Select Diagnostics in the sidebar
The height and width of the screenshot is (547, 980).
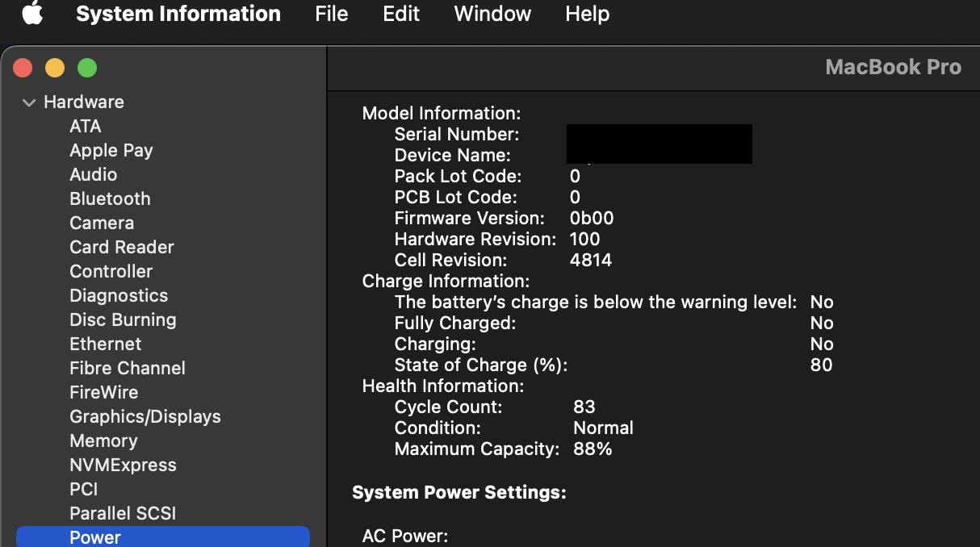coord(119,296)
